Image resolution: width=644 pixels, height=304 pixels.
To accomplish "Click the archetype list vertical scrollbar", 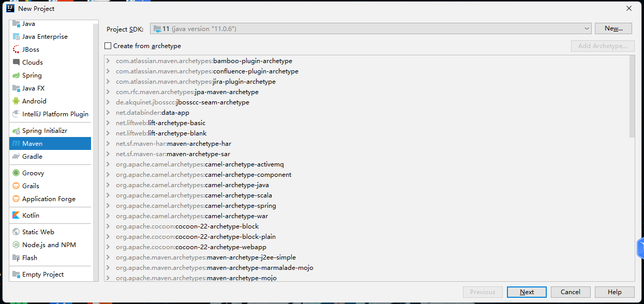I will click(632, 97).
